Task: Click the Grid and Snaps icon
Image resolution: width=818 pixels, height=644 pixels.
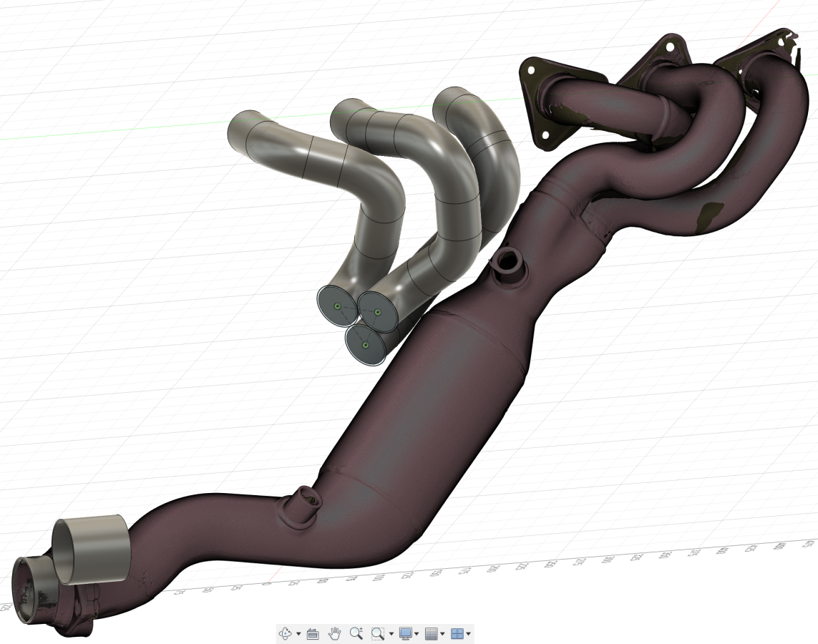Action: 431,633
